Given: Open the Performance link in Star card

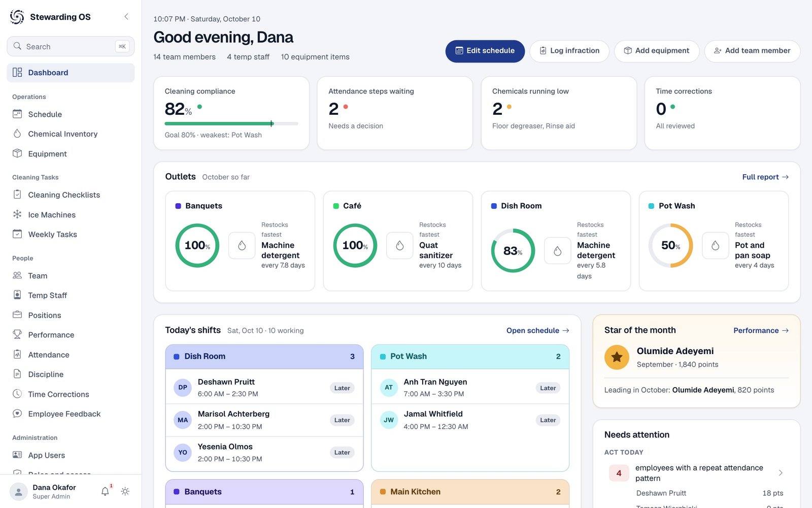Looking at the screenshot, I should coord(761,331).
